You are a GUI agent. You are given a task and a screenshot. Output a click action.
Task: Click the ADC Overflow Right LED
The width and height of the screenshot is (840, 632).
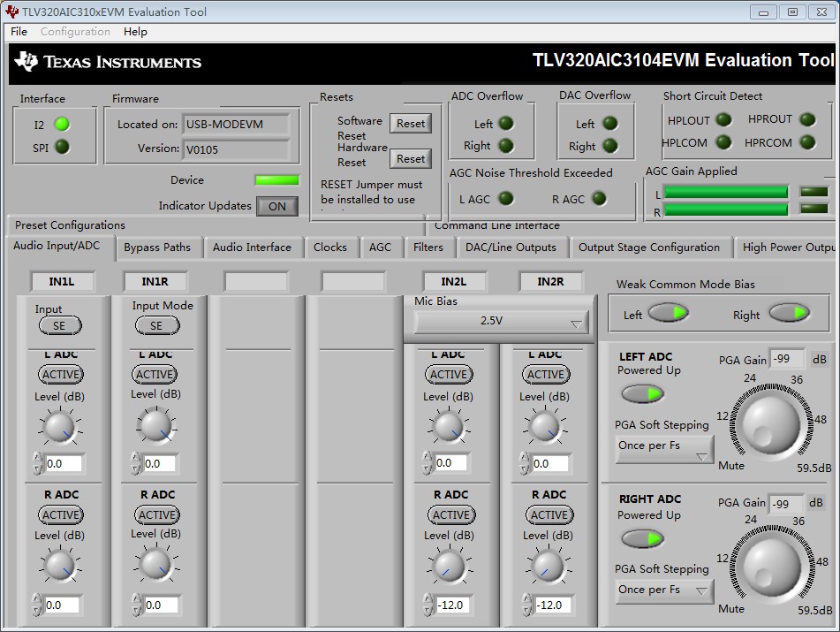pos(506,145)
